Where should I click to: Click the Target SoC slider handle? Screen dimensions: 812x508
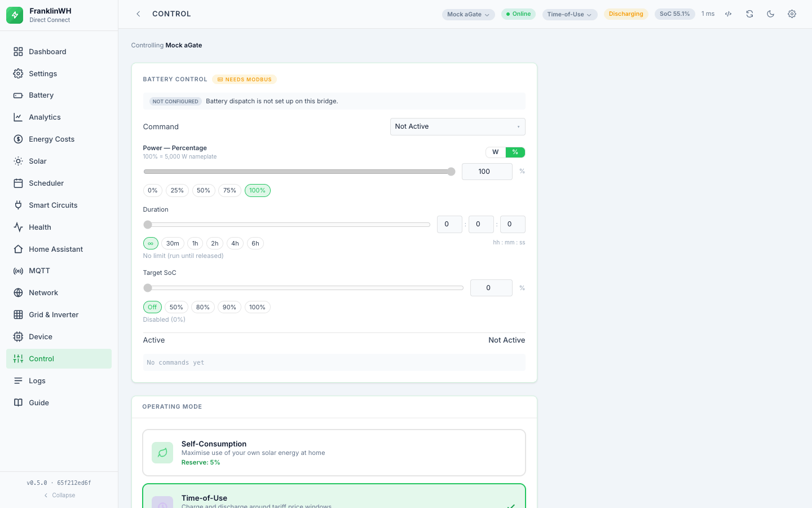148,288
